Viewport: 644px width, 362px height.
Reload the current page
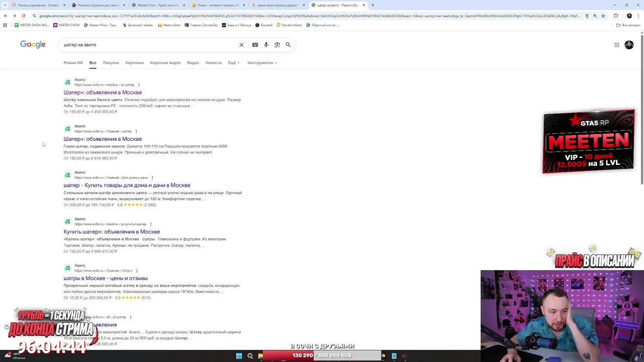pos(24,16)
